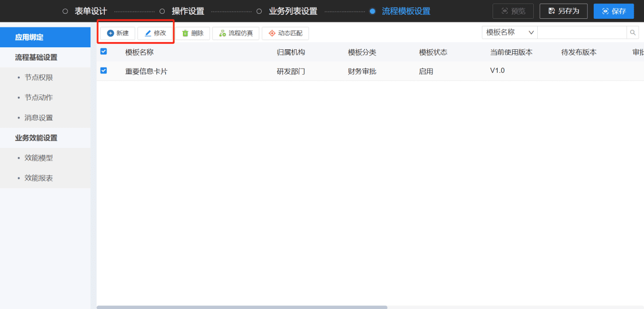Click the 新建 plus icon
This screenshot has height=309, width=644.
[110, 33]
